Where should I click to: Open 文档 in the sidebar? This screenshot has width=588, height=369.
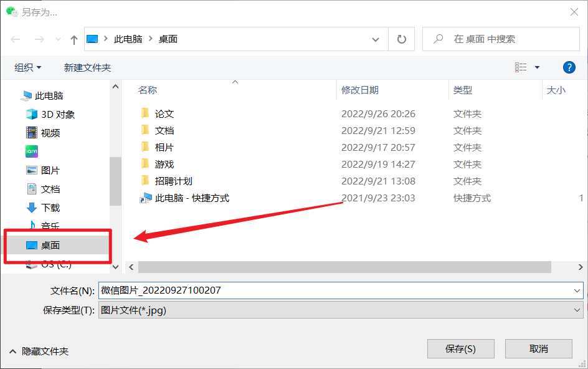click(50, 189)
